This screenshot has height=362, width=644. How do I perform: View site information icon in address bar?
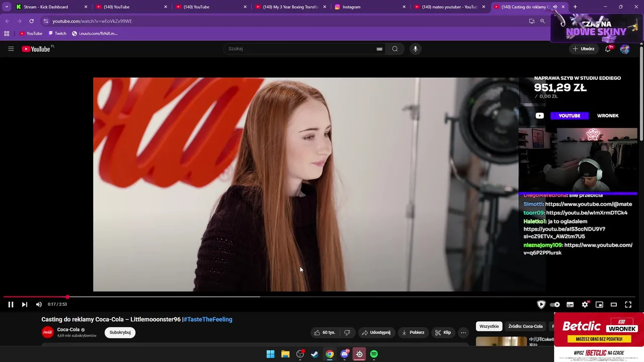point(46,21)
